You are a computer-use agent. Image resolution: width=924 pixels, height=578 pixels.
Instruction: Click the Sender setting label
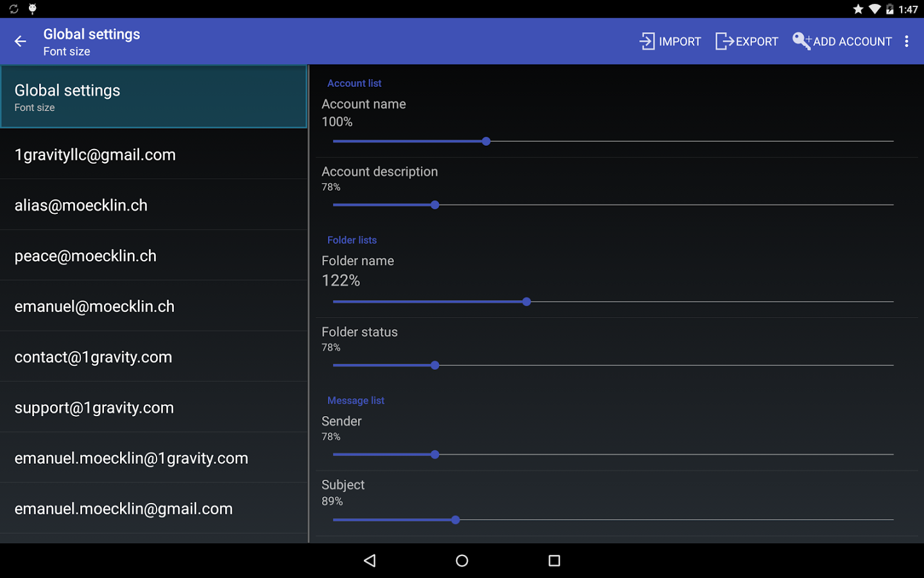click(342, 421)
